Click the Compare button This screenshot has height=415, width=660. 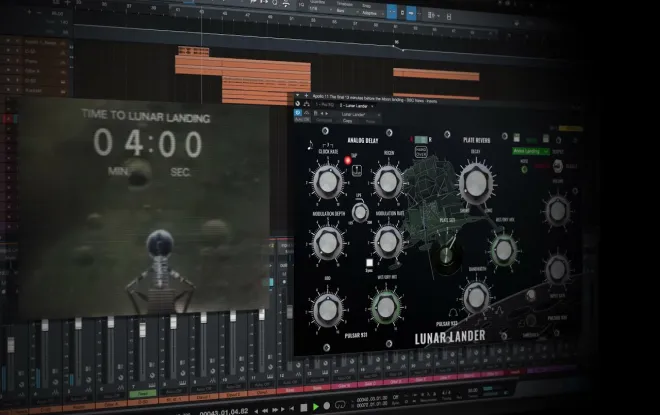(324, 120)
